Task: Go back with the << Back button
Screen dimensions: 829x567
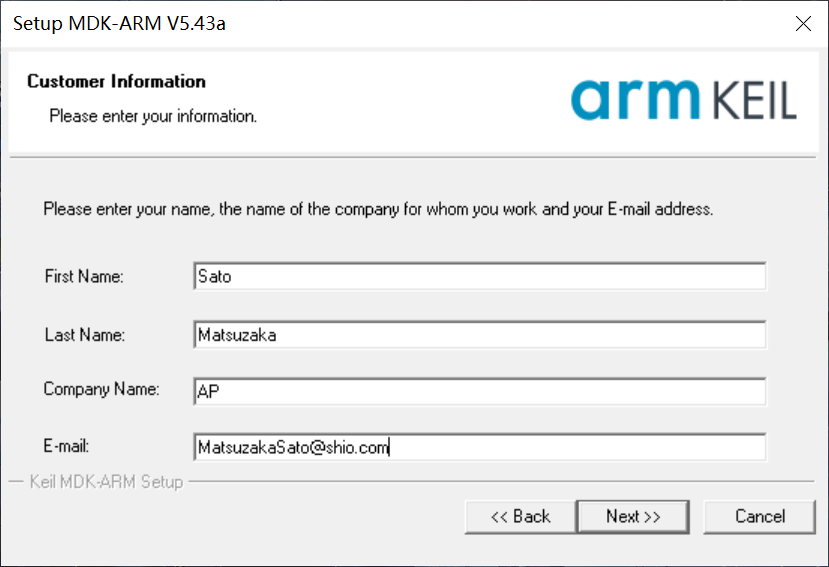Action: pos(520,516)
